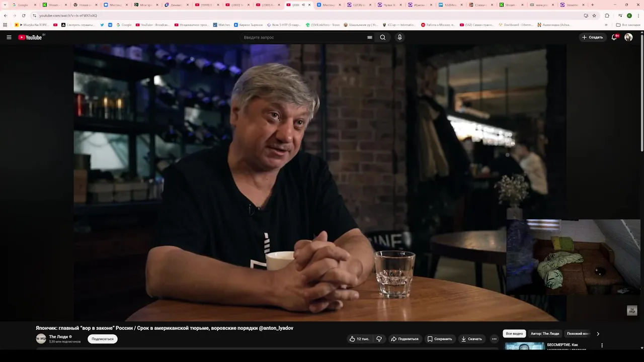The image size is (644, 362).
Task: Install app icon in address bar
Action: tap(586, 16)
